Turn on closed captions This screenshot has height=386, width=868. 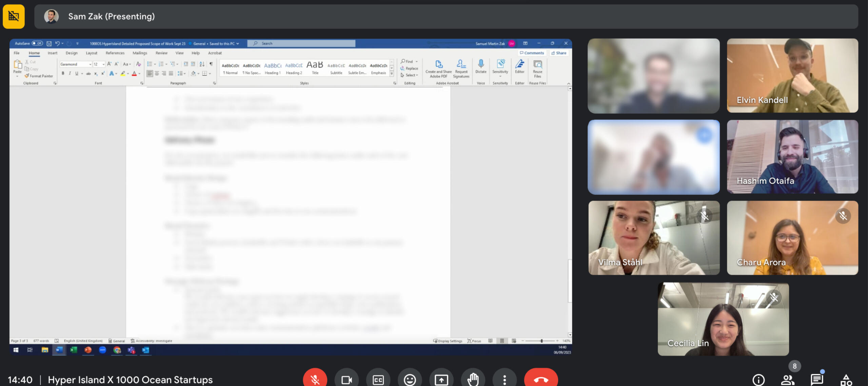coord(378,380)
